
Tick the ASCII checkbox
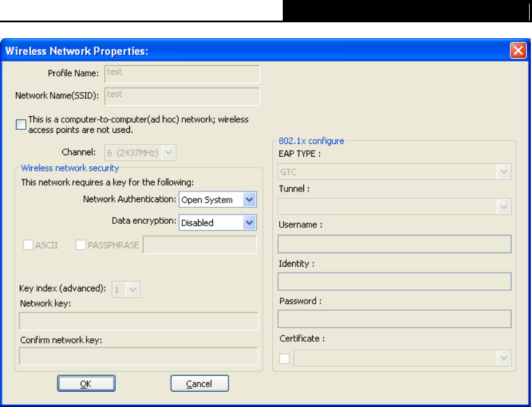(28, 245)
